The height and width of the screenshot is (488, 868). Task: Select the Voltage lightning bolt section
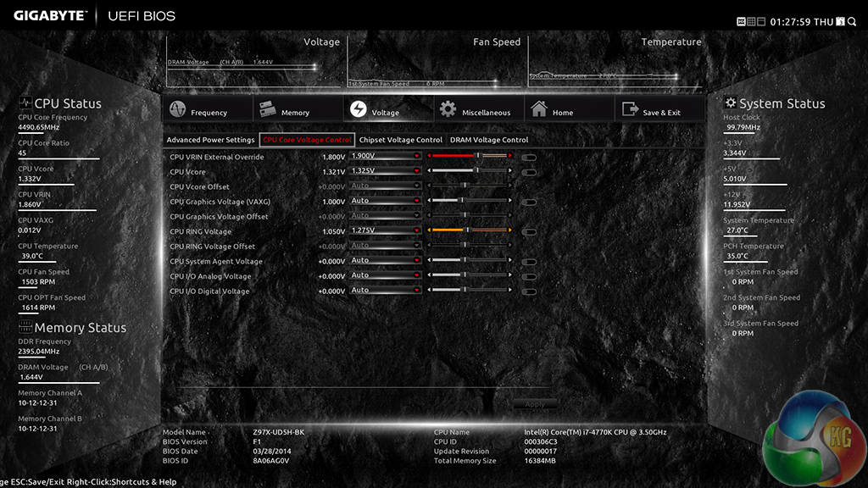pos(388,109)
